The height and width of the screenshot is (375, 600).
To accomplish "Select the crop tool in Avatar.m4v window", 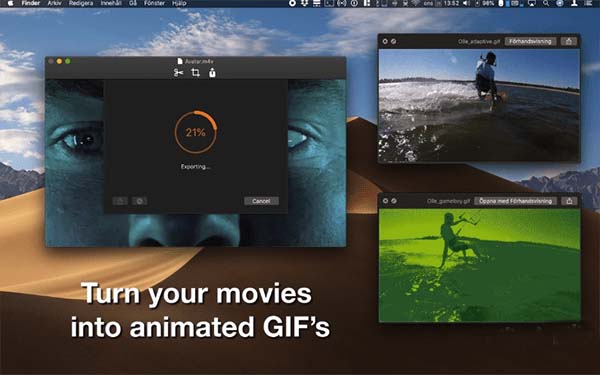I will (196, 72).
